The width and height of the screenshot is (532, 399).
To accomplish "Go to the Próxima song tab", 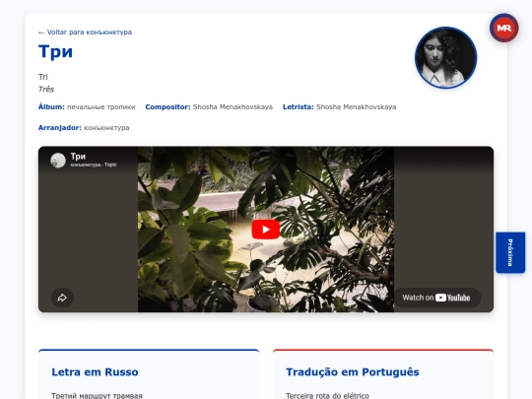I will tap(510, 252).
